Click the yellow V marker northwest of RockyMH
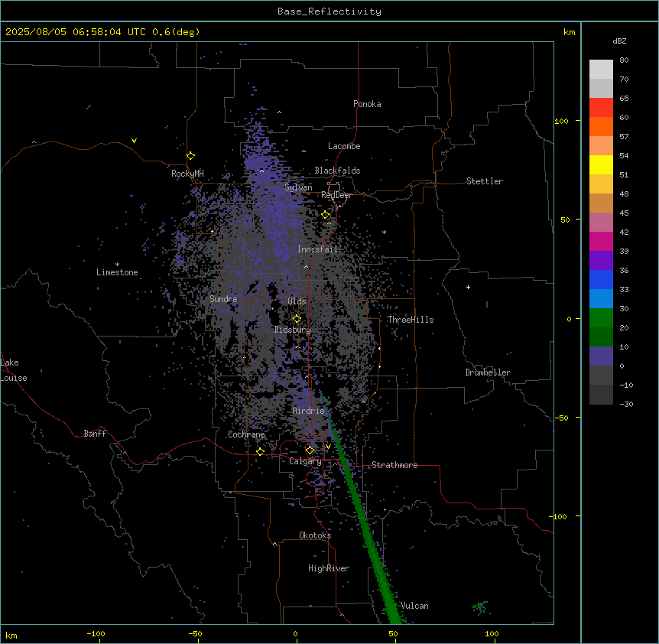Viewport: 659px width, 644px height. (134, 141)
